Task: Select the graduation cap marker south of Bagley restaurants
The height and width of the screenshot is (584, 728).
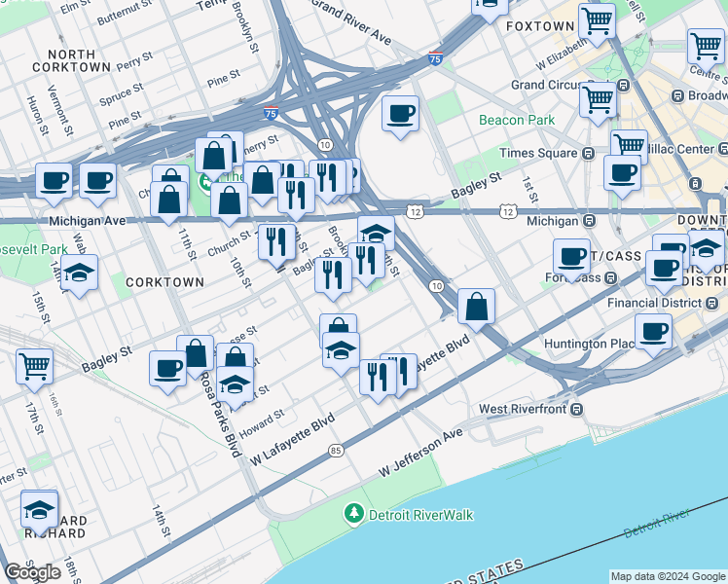Action: [341, 349]
